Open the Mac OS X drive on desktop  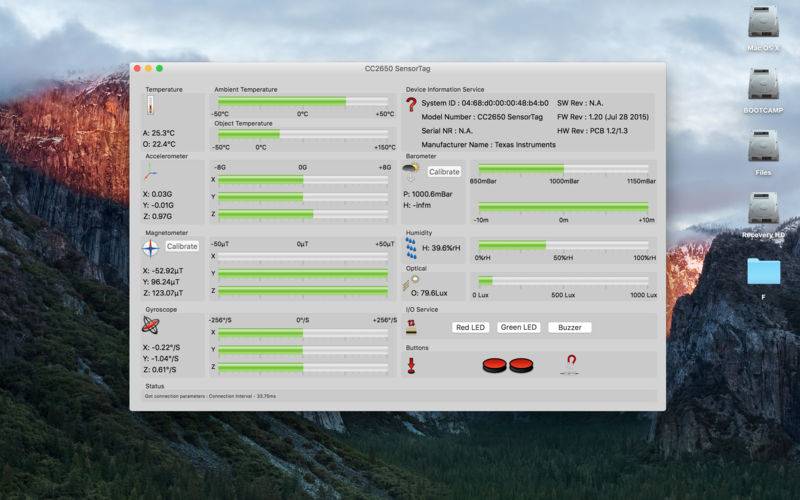763,21
